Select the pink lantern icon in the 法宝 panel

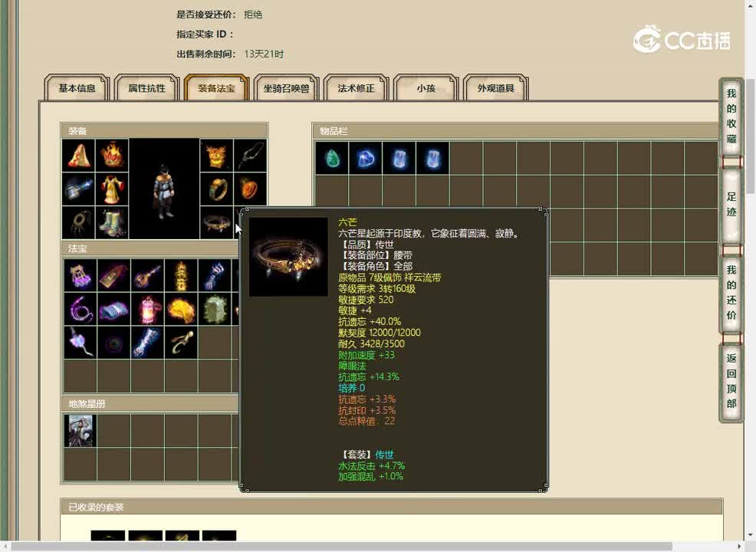[148, 308]
